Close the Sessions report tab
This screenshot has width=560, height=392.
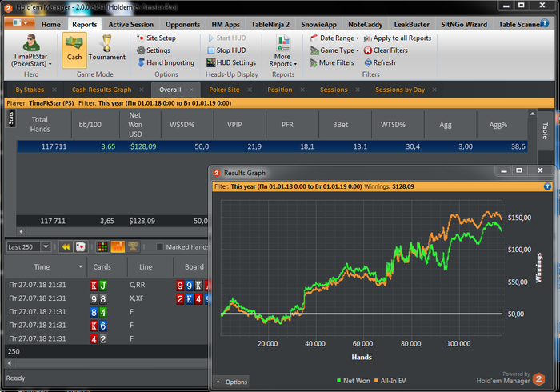(x=358, y=90)
